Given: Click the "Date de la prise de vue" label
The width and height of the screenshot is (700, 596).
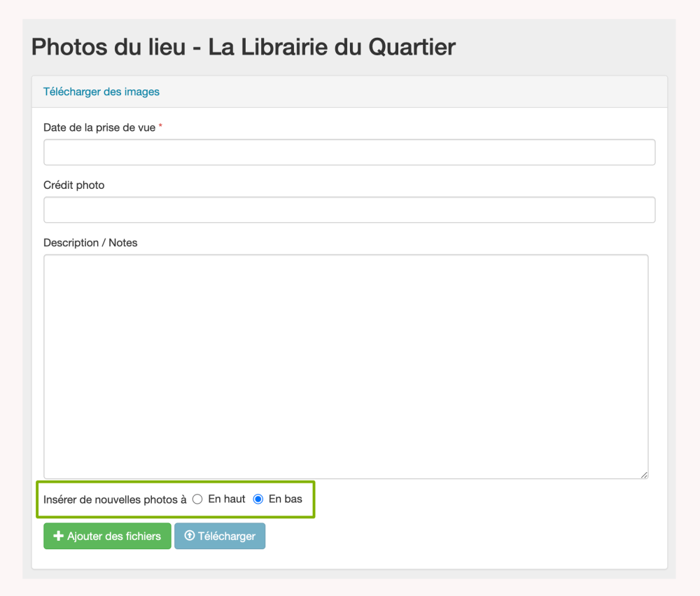Looking at the screenshot, I should tap(99, 128).
